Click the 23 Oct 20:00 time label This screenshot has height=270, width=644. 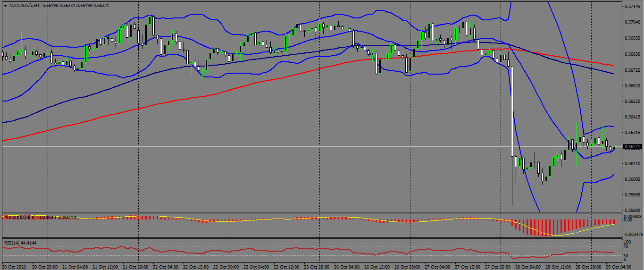317,267
